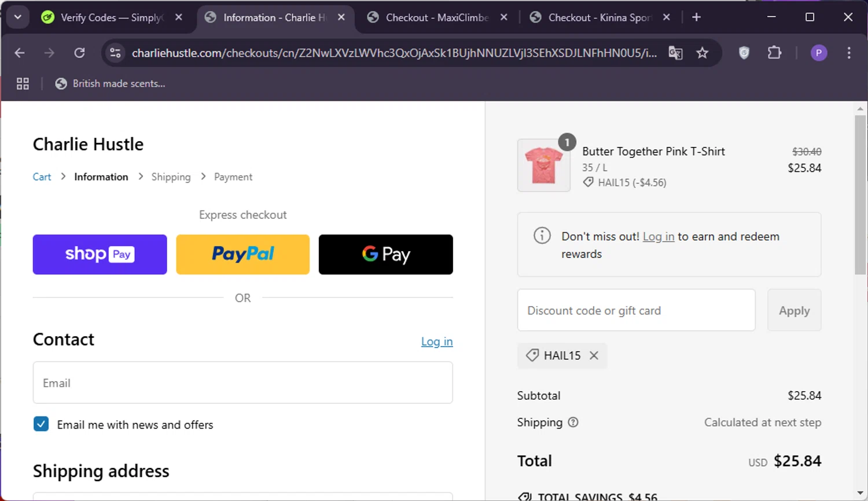Open the Shipping help question icon

(x=573, y=422)
